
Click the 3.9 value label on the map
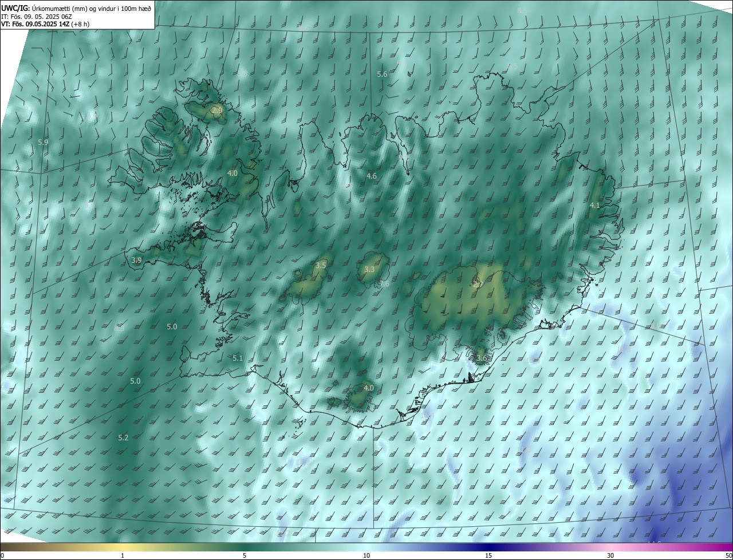coord(136,260)
